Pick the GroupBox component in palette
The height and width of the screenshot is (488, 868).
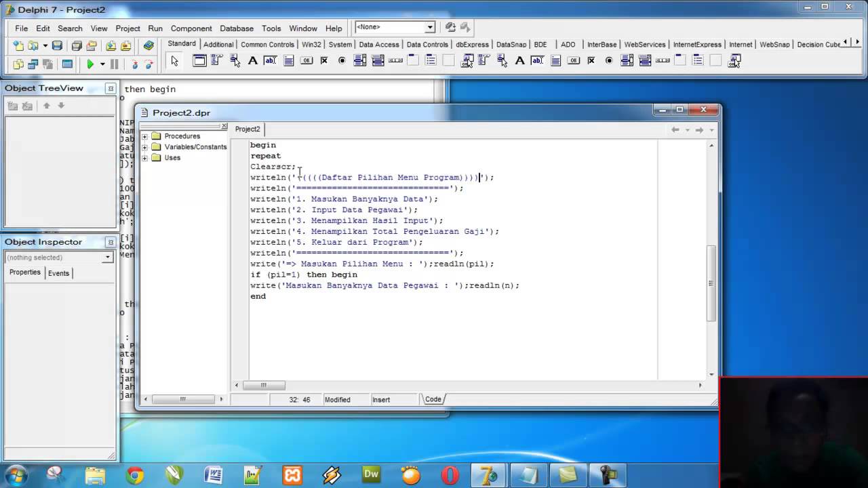413,60
